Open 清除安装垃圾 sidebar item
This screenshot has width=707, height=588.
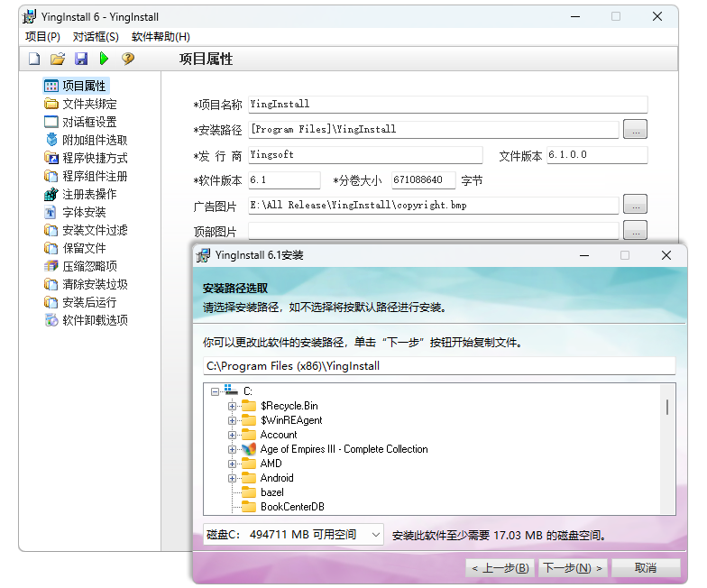tap(87, 284)
